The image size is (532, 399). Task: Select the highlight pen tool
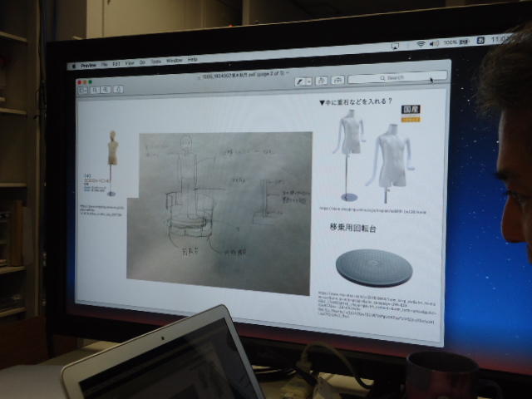pos(300,81)
